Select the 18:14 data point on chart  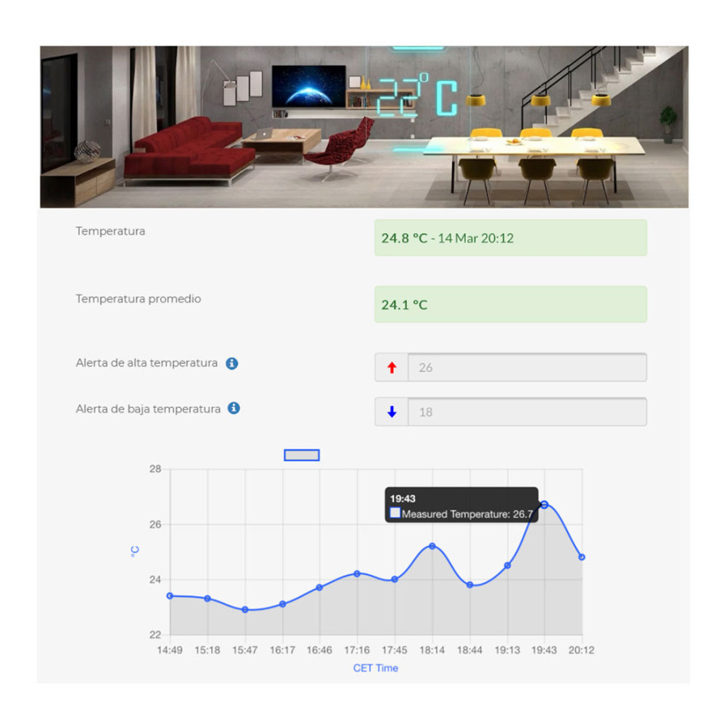pyautogui.click(x=432, y=546)
